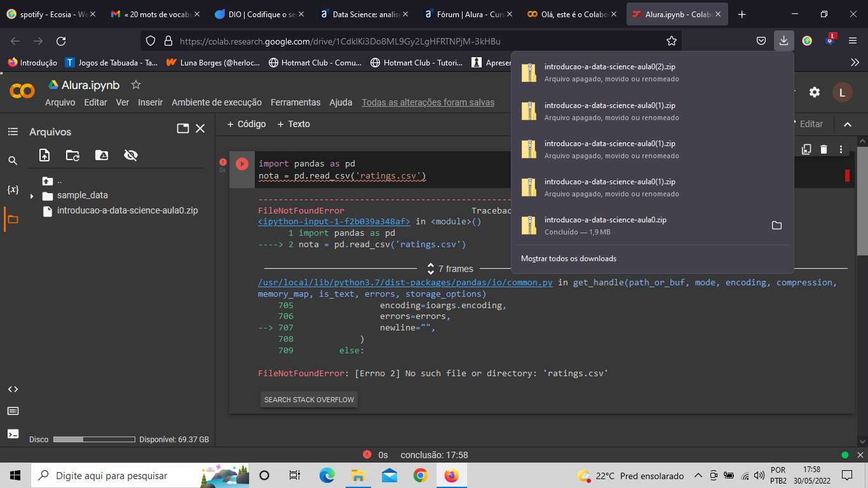Click the disk usage bar

coord(94,440)
